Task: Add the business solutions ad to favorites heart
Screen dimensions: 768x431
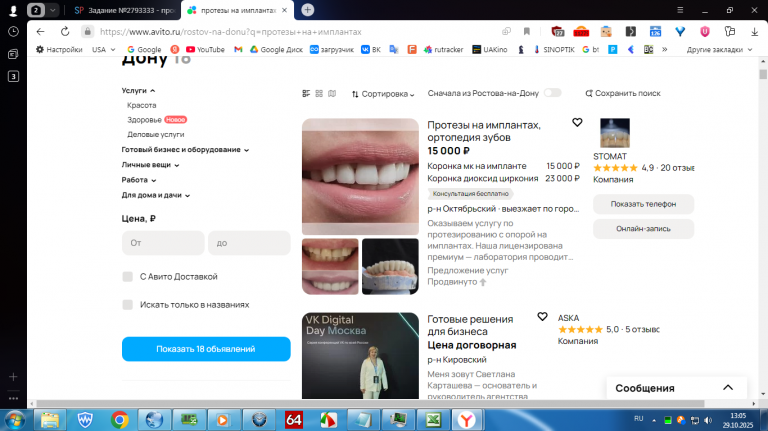Action: pyautogui.click(x=542, y=316)
